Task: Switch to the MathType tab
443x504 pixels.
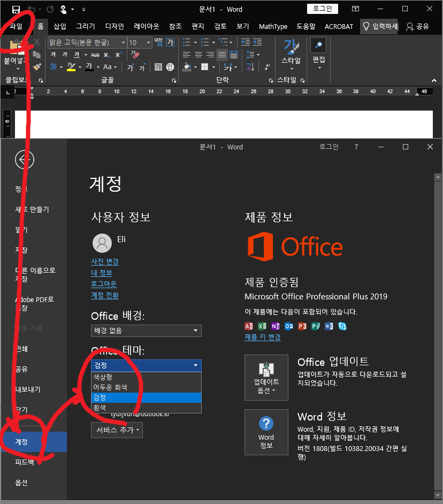Action: 273,26
